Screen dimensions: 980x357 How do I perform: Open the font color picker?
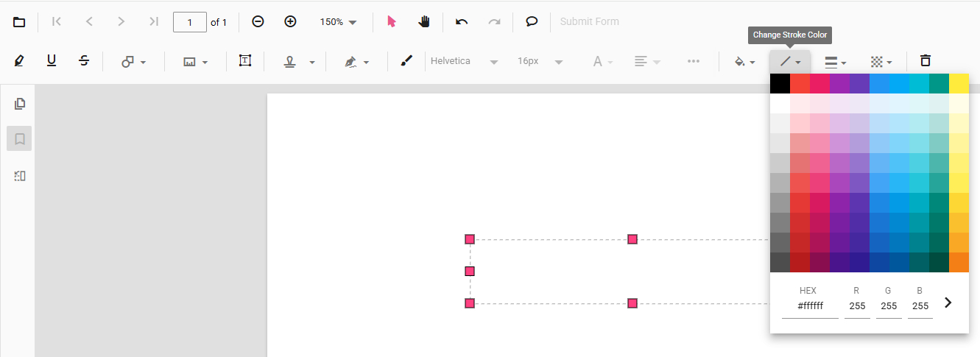(603, 62)
